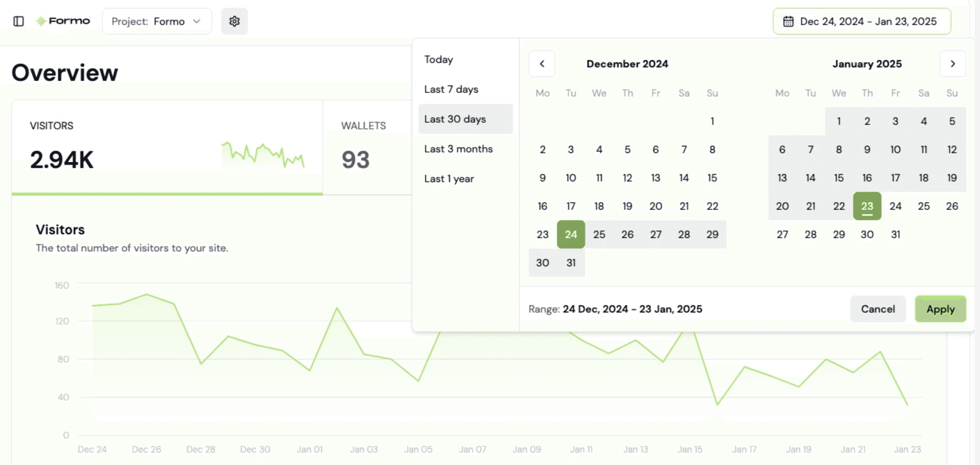This screenshot has height=465, width=980.
Task: Choose January 10 in the calendar
Action: [895, 149]
